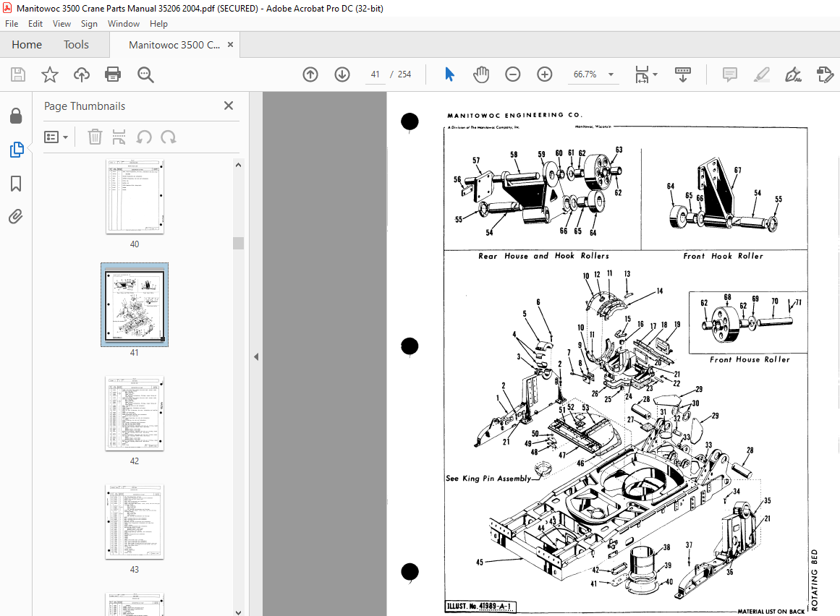
Task: Toggle Page Thumbnails sidebar icon
Action: [17, 150]
